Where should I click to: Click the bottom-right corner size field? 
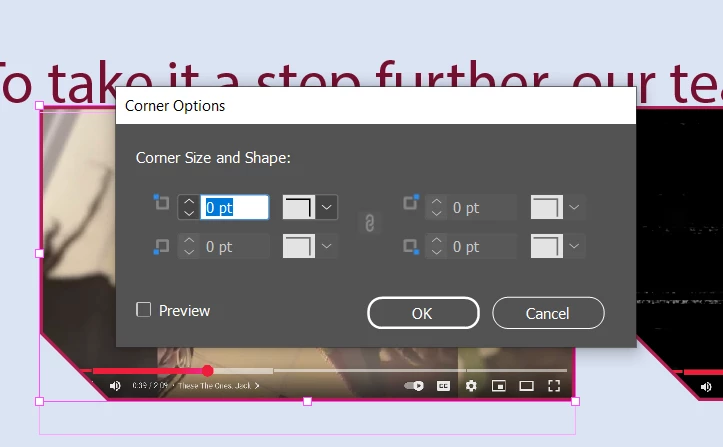(482, 246)
